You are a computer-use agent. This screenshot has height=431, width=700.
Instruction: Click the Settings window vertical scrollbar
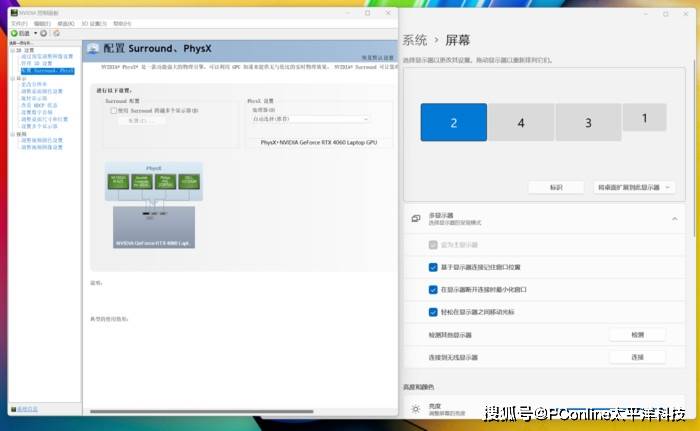(695, 147)
